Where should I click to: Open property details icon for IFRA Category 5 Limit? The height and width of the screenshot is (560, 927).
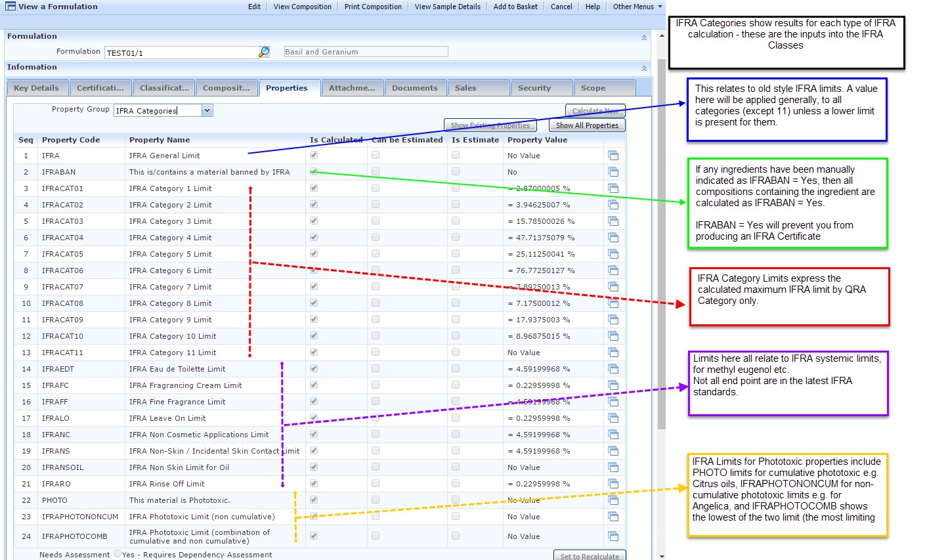coord(614,254)
